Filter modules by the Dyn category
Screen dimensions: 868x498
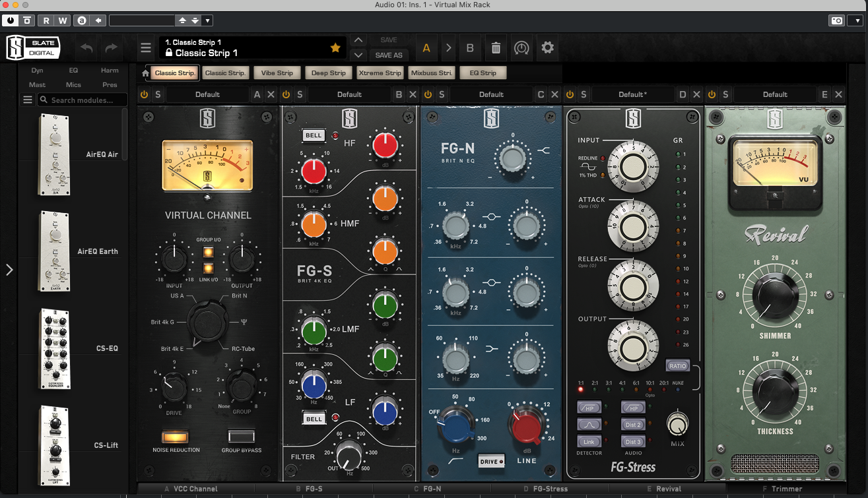tap(37, 70)
